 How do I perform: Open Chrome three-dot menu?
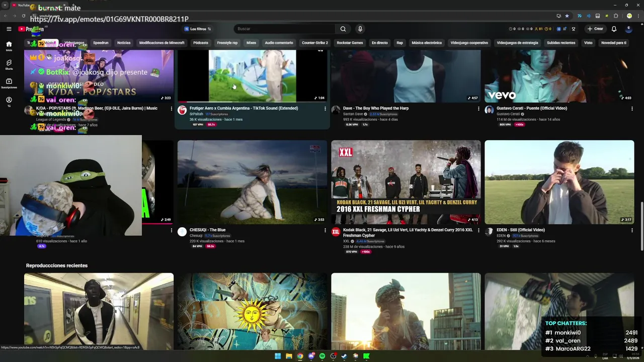pyautogui.click(x=637, y=16)
